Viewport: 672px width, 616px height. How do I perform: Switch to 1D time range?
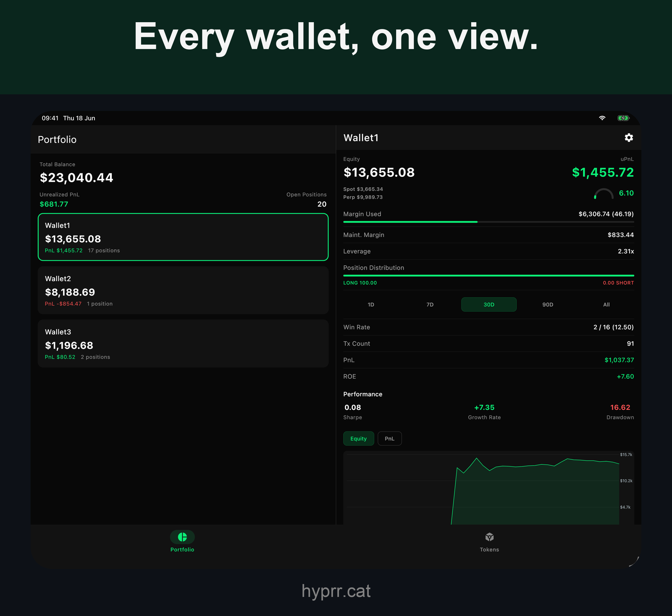point(371,304)
